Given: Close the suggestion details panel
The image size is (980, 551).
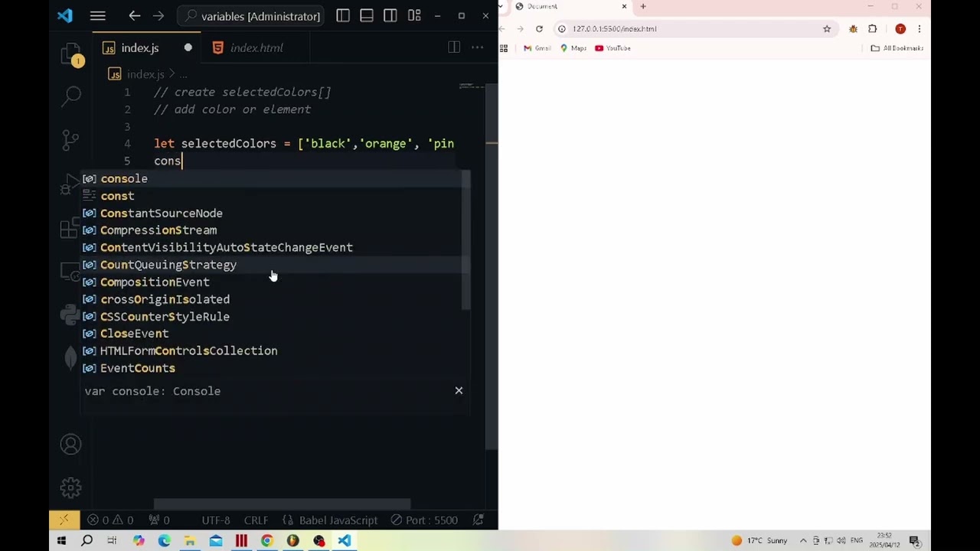Looking at the screenshot, I should click(459, 391).
